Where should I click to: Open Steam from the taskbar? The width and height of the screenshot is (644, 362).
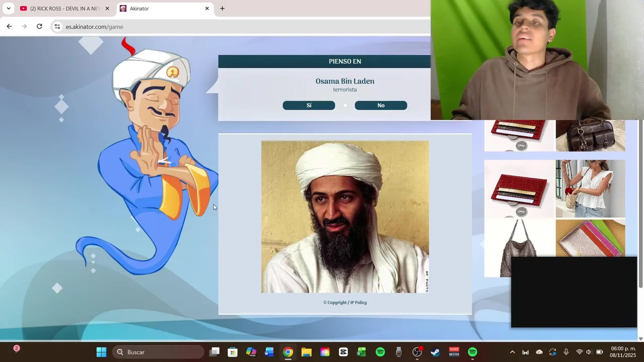click(x=436, y=352)
